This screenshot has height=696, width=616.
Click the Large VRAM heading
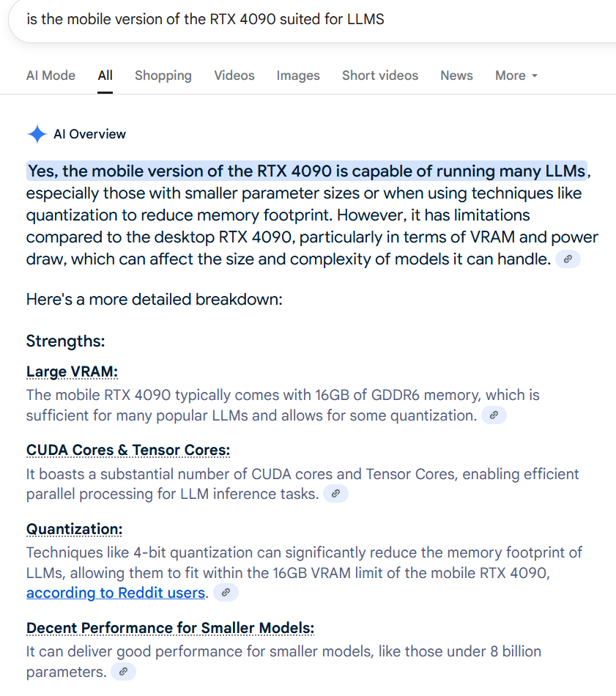(x=72, y=371)
